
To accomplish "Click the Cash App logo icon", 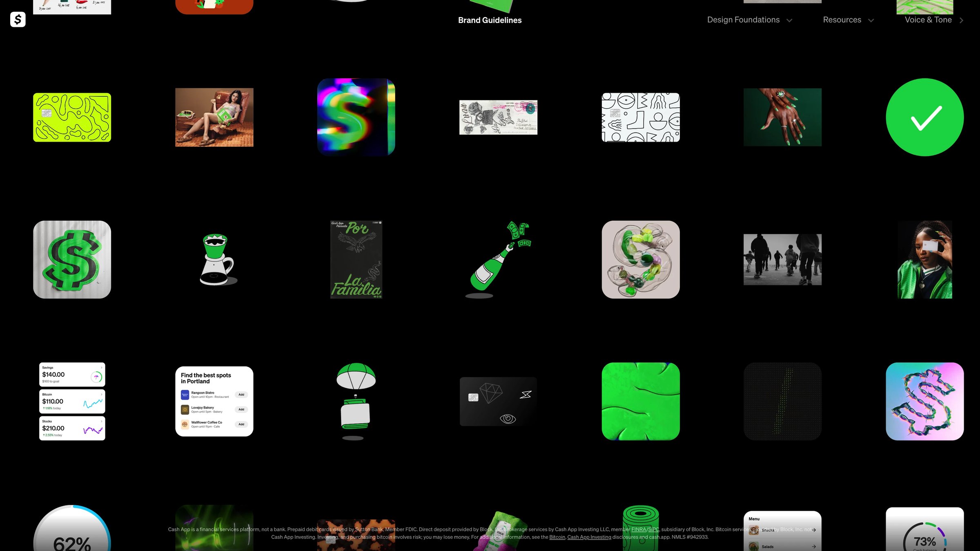I will 18,19.
